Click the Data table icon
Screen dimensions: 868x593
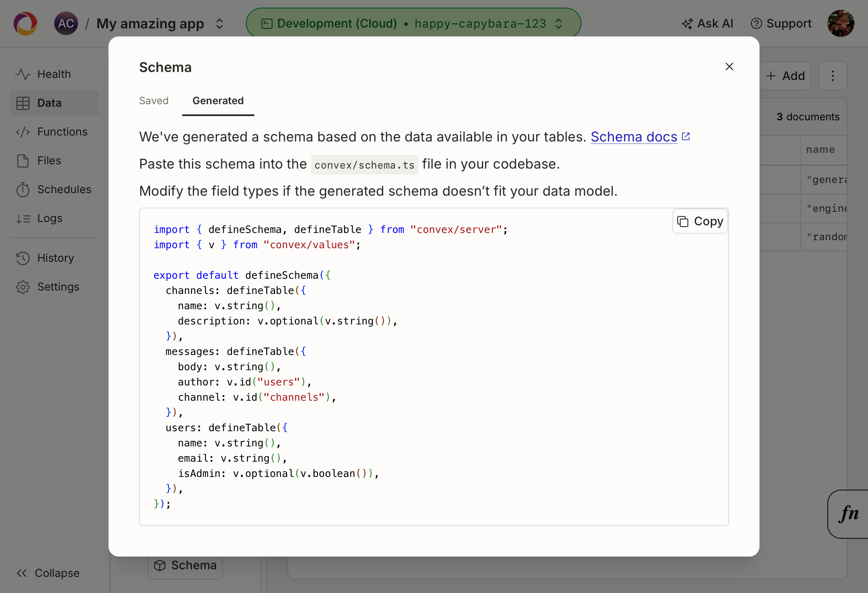coord(23,103)
